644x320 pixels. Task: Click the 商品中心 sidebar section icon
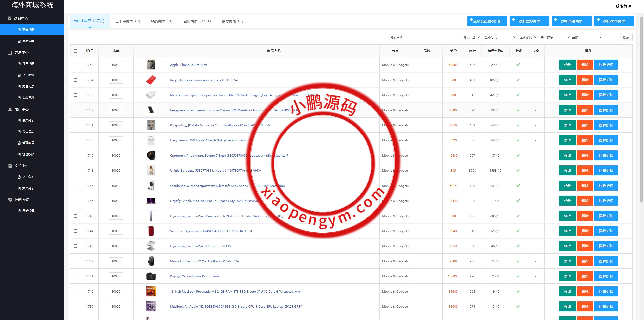point(10,18)
